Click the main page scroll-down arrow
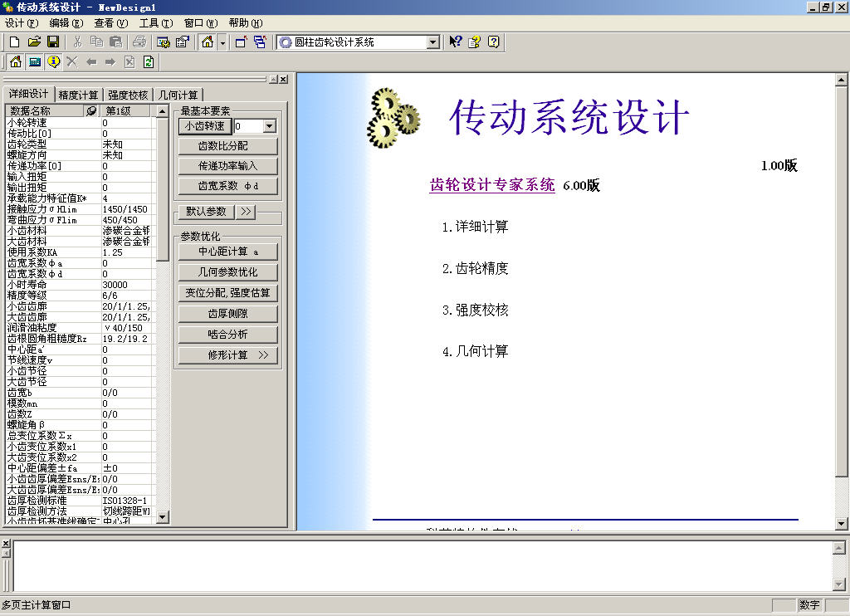 coord(841,524)
